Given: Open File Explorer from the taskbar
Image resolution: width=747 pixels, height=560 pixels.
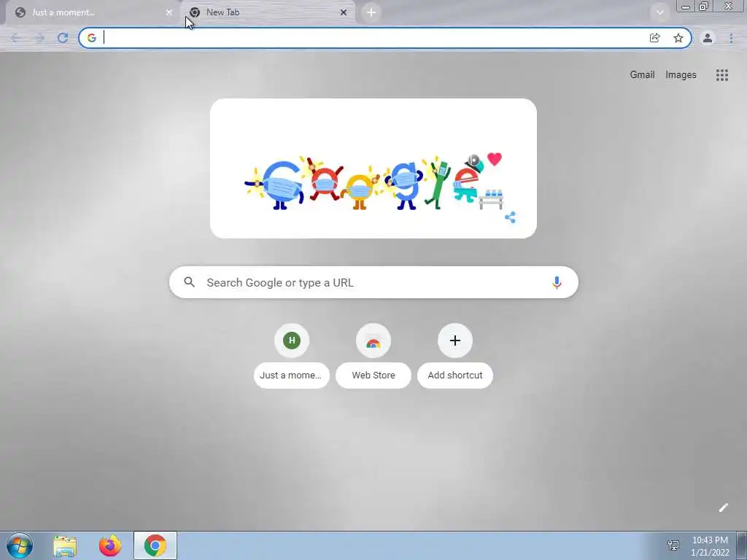Looking at the screenshot, I should click(65, 545).
